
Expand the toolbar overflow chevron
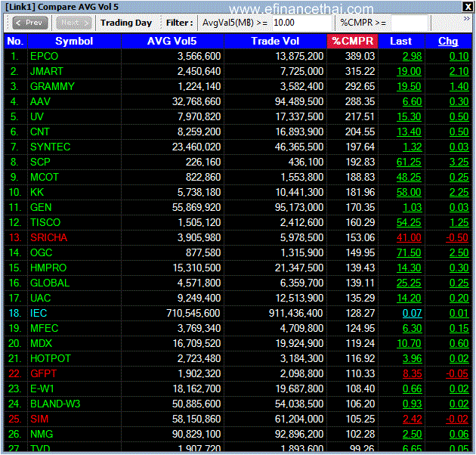coord(467,19)
